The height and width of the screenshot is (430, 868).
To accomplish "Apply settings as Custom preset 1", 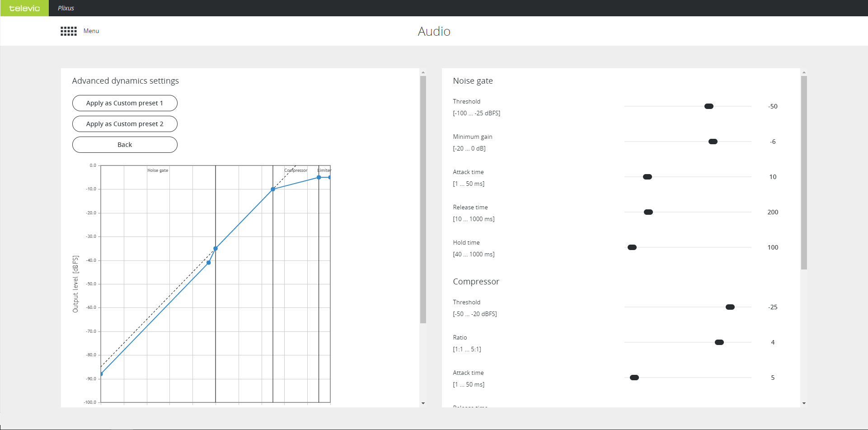I will click(125, 103).
